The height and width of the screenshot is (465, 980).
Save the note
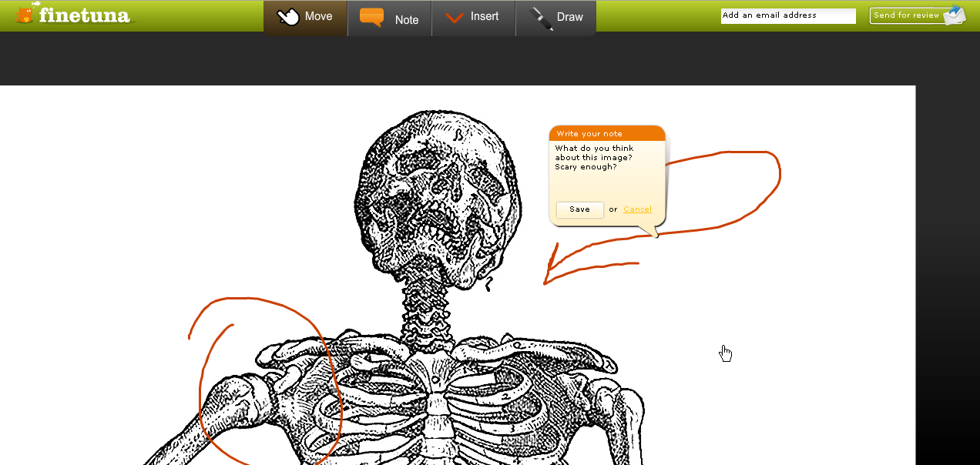pos(579,209)
